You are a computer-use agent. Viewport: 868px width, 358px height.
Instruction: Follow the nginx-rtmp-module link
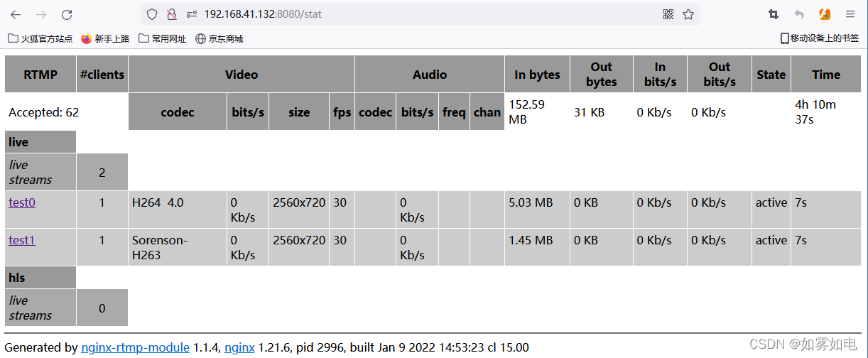tap(136, 347)
